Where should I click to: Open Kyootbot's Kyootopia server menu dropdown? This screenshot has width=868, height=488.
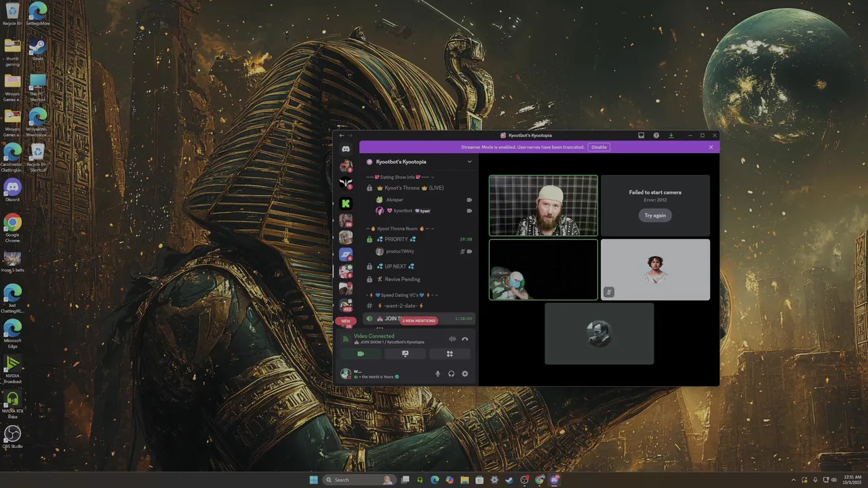pos(469,162)
